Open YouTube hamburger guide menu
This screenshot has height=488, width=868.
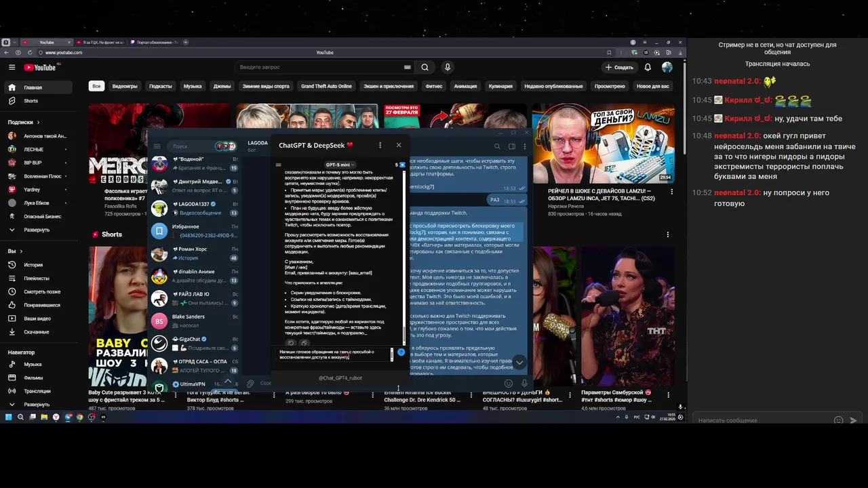click(12, 67)
